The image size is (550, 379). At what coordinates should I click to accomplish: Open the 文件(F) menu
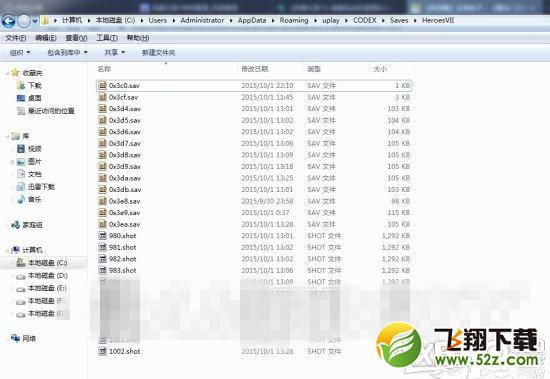pos(16,38)
